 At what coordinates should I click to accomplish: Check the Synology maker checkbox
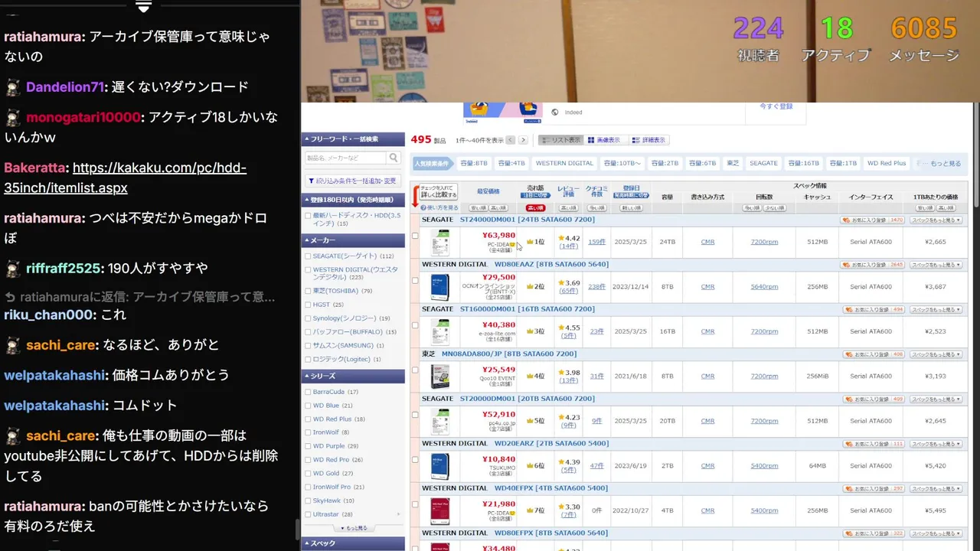pos(308,318)
